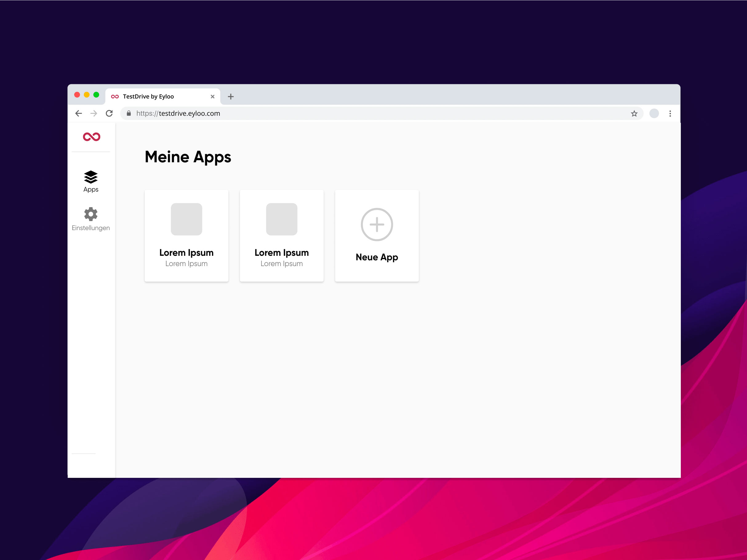Open a new browser tab with plus
Image resolution: width=747 pixels, height=560 pixels.
tap(231, 97)
